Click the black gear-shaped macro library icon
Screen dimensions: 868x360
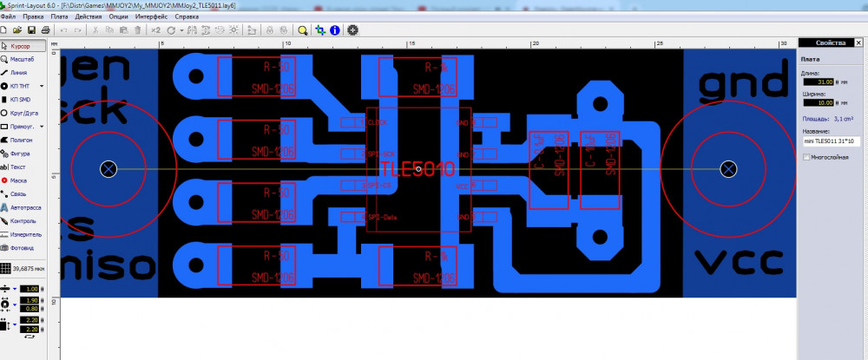click(x=352, y=30)
